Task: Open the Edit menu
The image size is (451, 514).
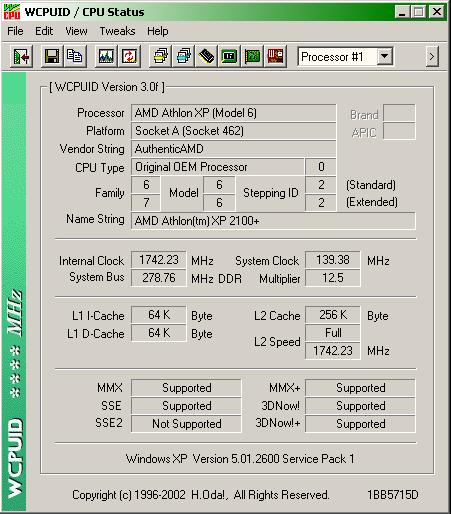Action: point(44,31)
